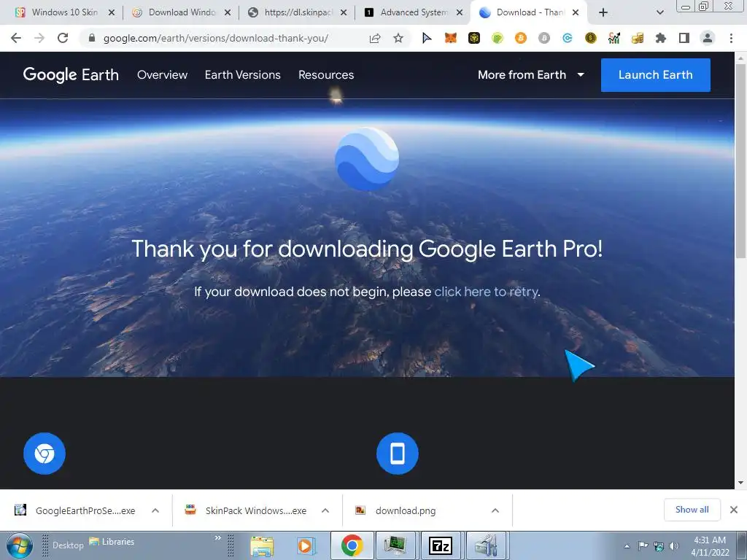This screenshot has height=560, width=747.
Task: Click the Google Earth globe logo
Action: [367, 158]
